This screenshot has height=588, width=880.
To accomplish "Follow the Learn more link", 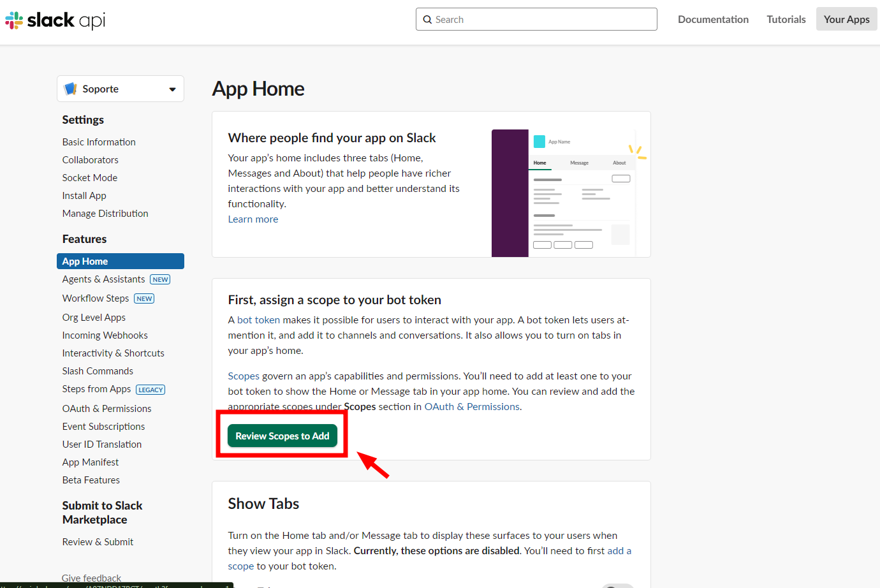I will 253,219.
